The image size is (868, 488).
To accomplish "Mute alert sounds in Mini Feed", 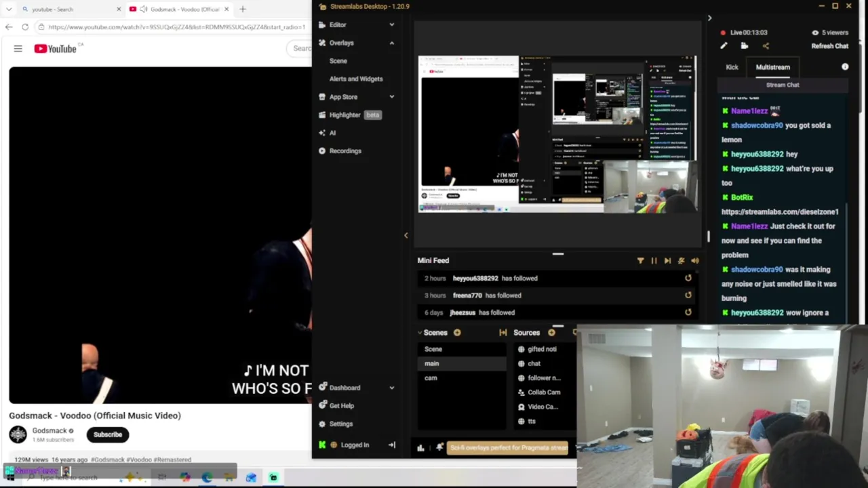I will coord(694,260).
